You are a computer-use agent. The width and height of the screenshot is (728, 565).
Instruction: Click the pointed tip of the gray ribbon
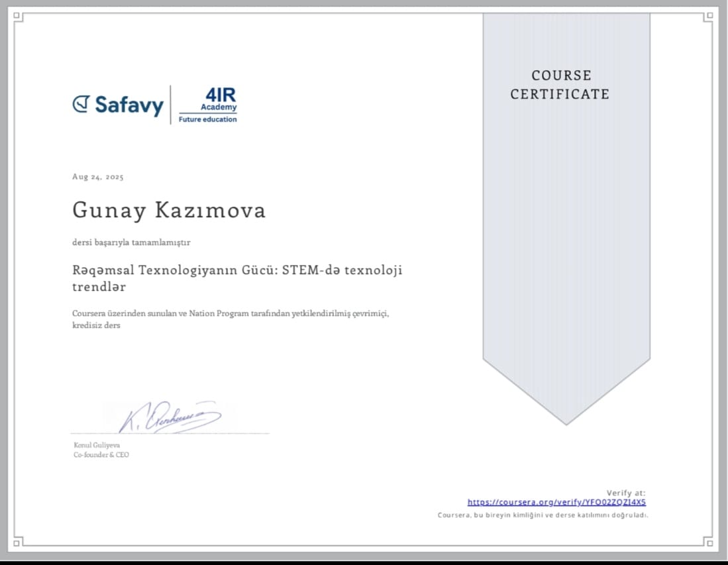pos(566,422)
